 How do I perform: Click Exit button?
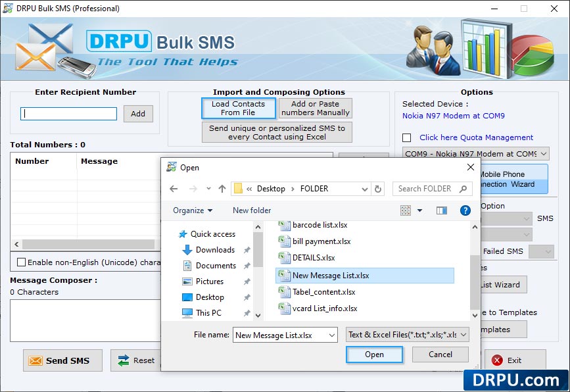[x=515, y=360]
